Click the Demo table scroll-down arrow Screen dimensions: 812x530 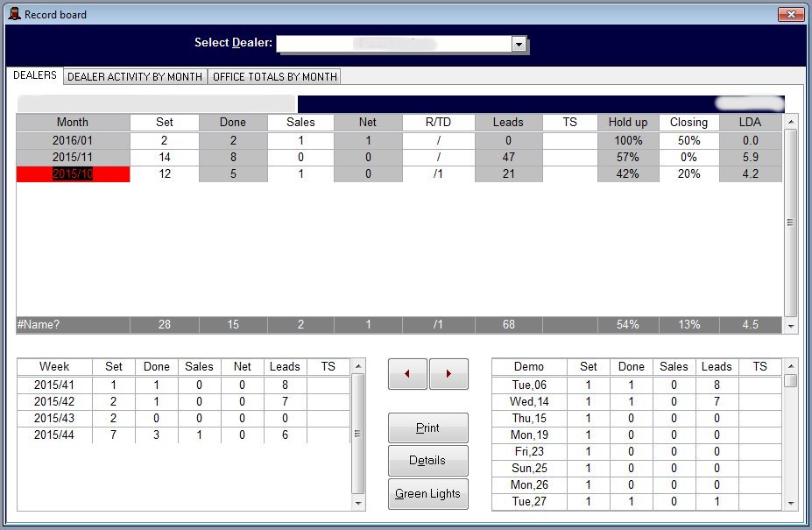click(x=791, y=503)
